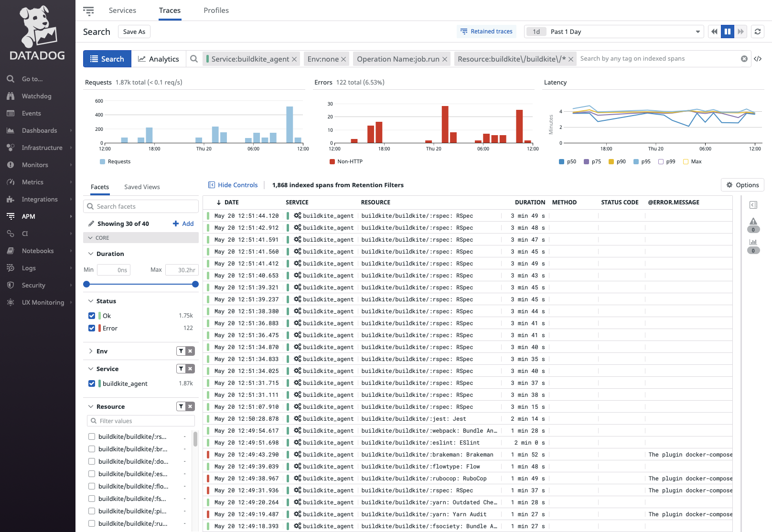Uncheck the Error status filter
The height and width of the screenshot is (532, 772).
[92, 328]
